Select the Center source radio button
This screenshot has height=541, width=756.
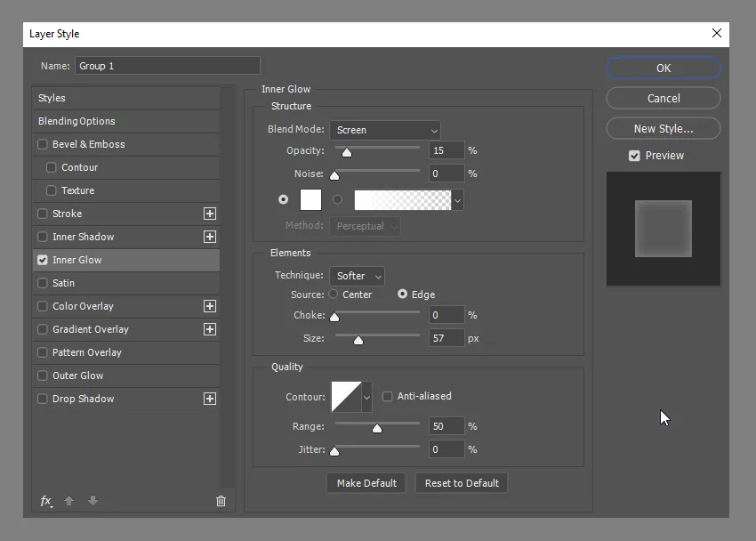coord(334,295)
